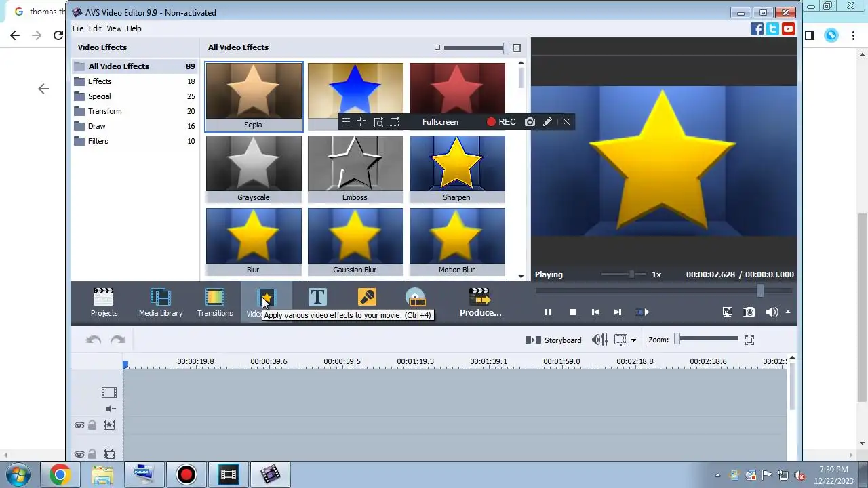868x488 pixels.
Task: Open the Windows Start menu
Action: click(17, 474)
